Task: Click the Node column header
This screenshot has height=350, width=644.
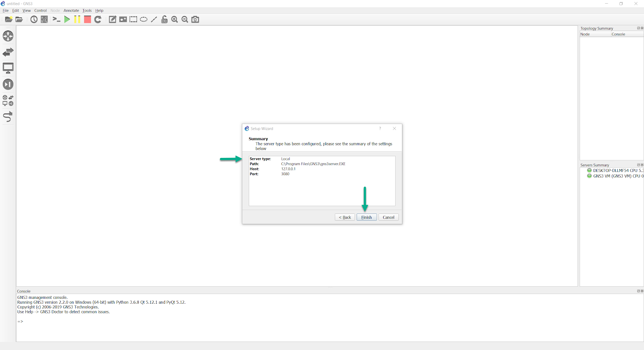Action: click(595, 34)
